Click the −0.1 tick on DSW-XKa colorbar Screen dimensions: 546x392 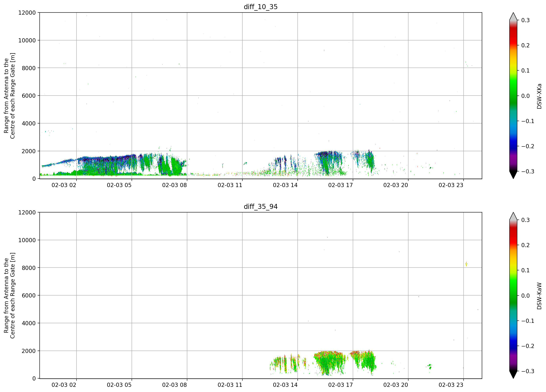coord(528,121)
